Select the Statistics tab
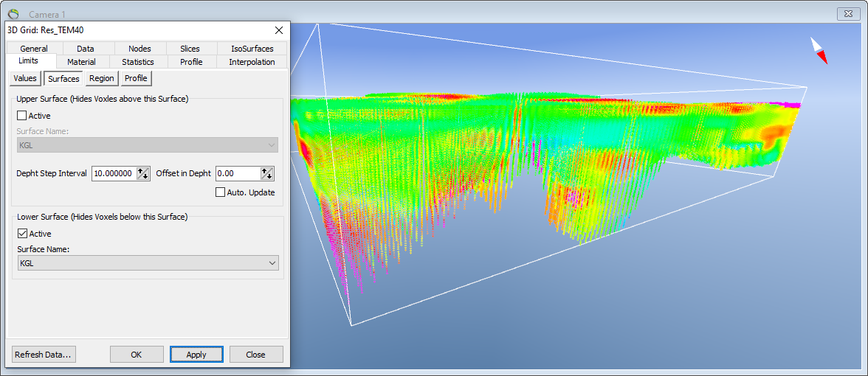 [138, 62]
